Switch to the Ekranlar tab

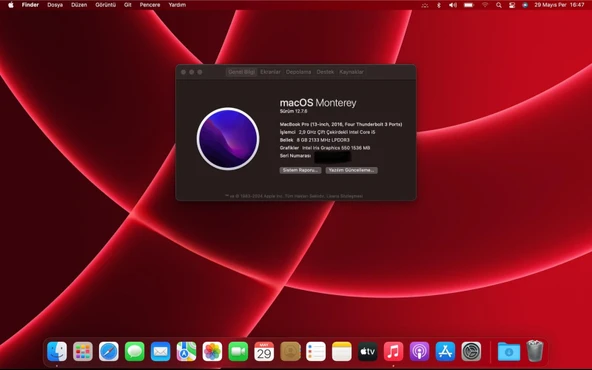coord(270,72)
